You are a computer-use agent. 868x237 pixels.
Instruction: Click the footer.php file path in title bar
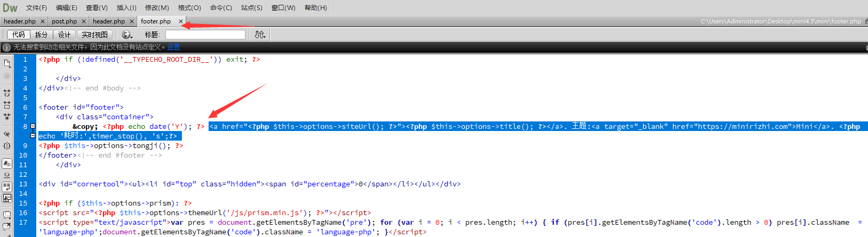pos(781,21)
